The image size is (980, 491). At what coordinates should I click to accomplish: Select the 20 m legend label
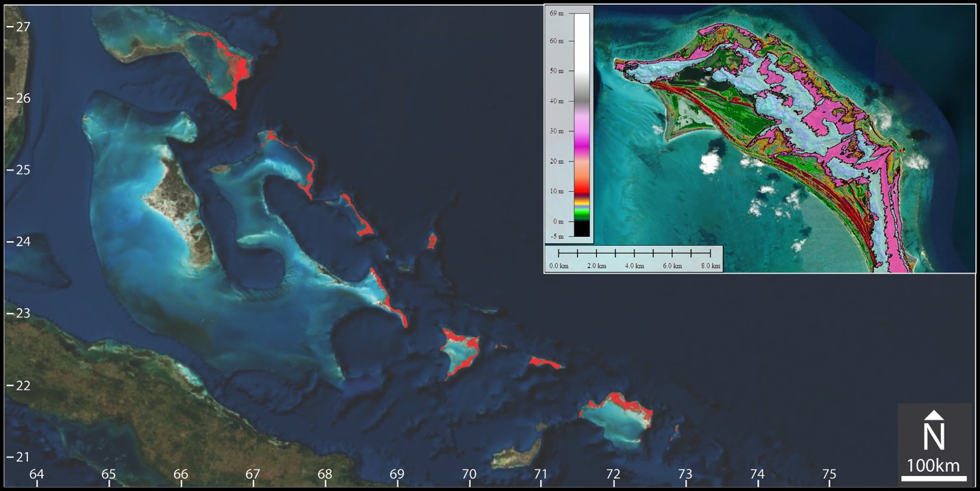(x=556, y=161)
